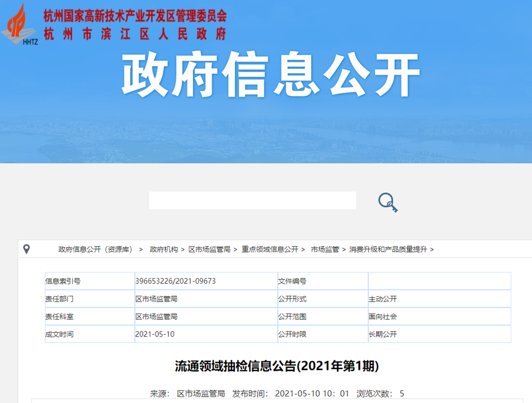Viewport: 532px width, 403px height.
Task: Open breadcrumb link 重点领域信息公开
Action: pos(270,250)
